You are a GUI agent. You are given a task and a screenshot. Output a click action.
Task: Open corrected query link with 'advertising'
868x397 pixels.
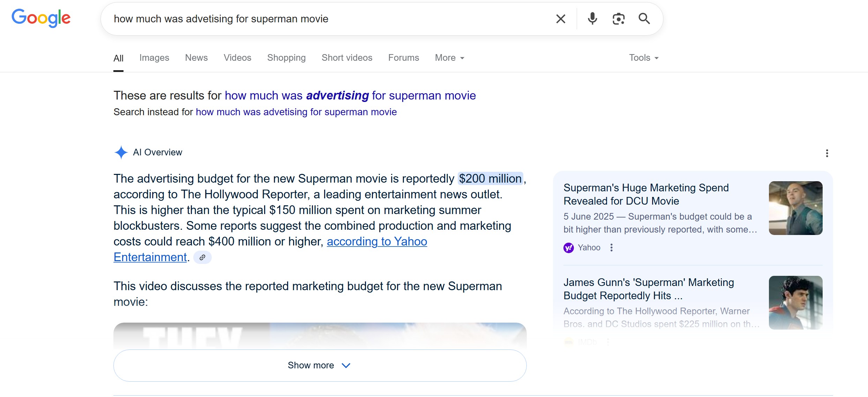coord(350,95)
